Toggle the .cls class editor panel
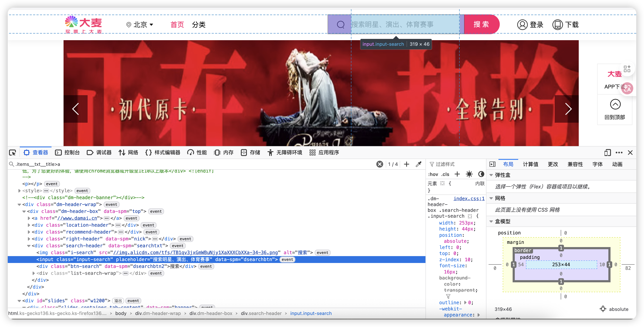This screenshot has height=327, width=644. click(x=445, y=174)
